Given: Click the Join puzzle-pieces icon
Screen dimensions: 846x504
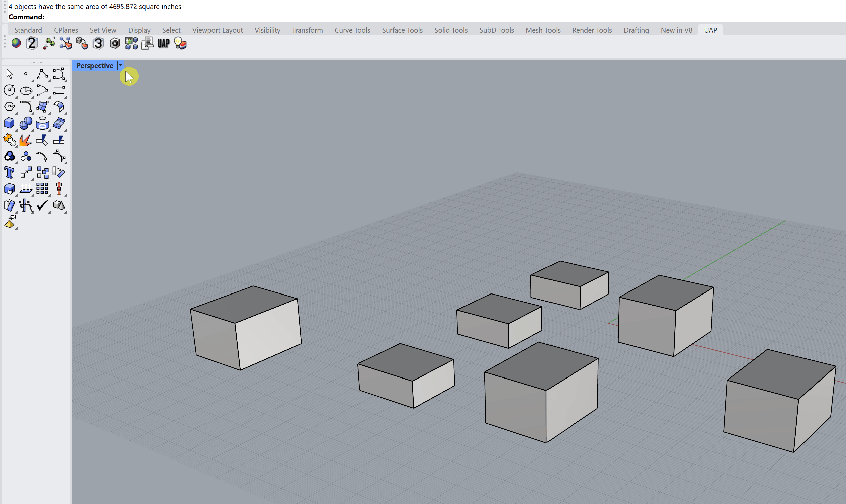Looking at the screenshot, I should (x=9, y=140).
